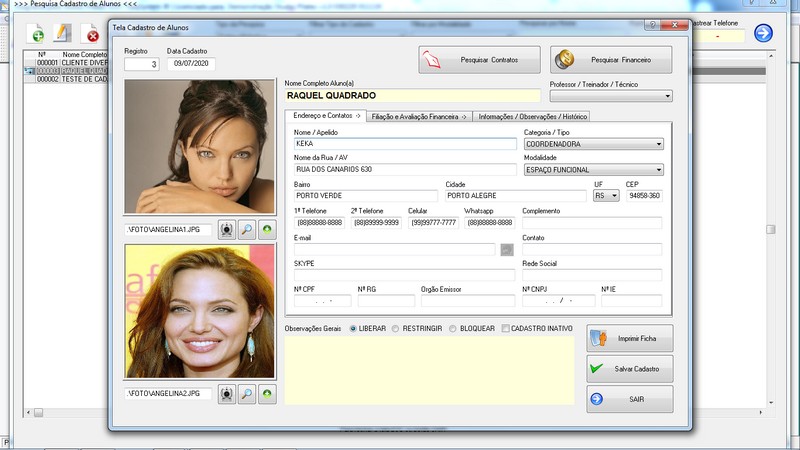The width and height of the screenshot is (800, 450).
Task: Open Informações / Observações / Histórico tab
Action: (533, 117)
